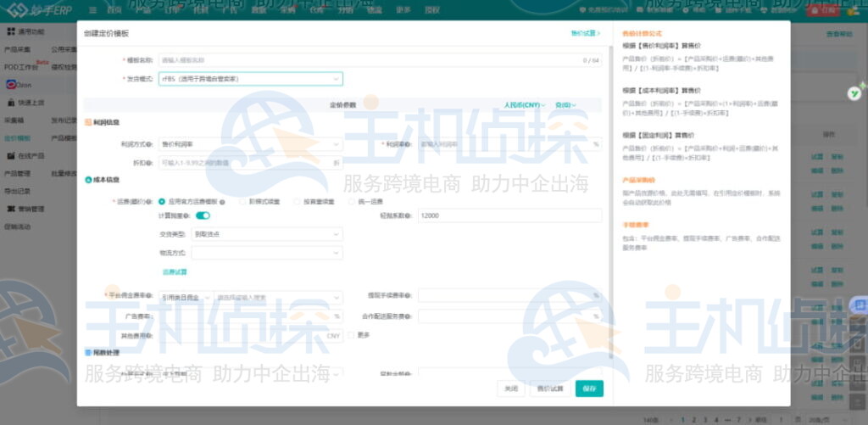Click the 通用功能 grid icon in sidebar

pos(10,31)
